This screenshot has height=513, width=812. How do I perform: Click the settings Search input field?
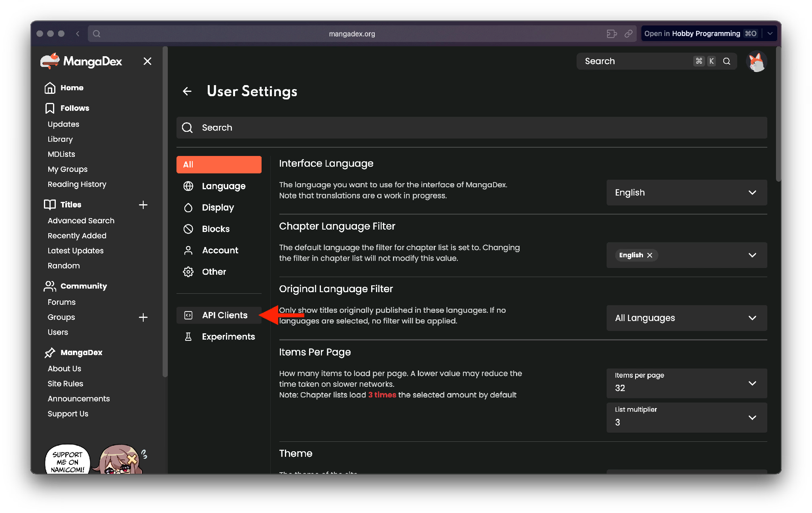471,128
